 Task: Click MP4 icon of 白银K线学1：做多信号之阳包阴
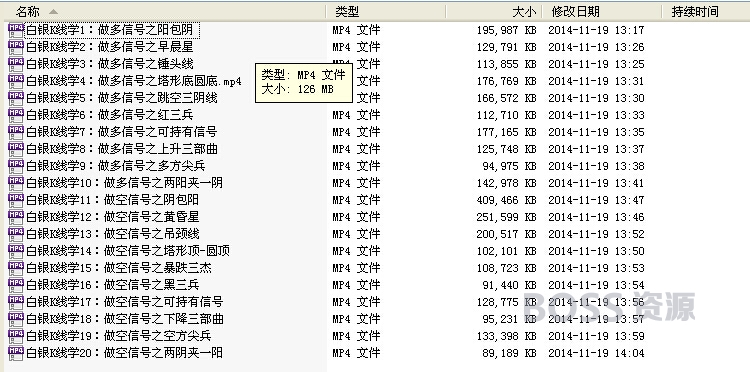(x=16, y=30)
